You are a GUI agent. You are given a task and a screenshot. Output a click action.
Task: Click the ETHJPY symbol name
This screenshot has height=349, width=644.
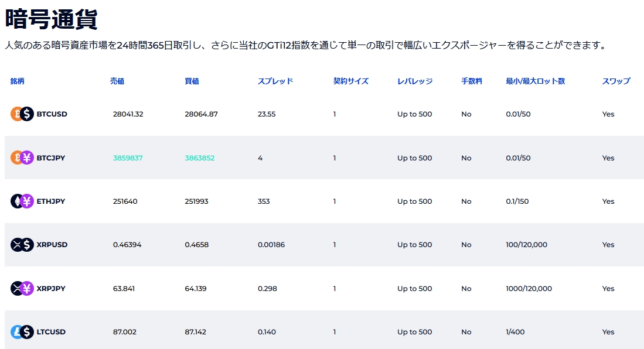(51, 201)
